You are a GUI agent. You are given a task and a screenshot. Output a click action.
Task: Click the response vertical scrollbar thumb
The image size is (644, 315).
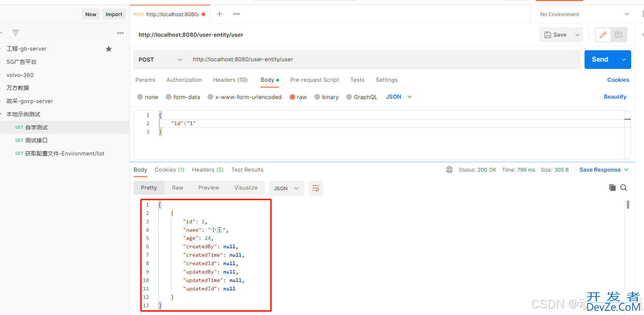pos(628,205)
